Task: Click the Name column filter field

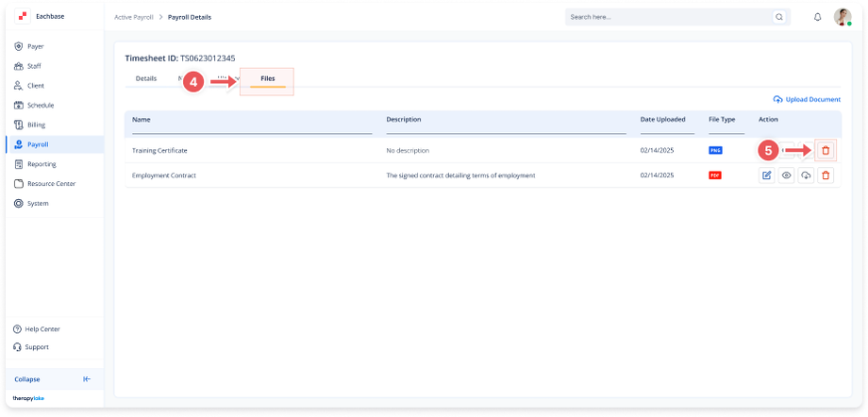Action: [252, 128]
